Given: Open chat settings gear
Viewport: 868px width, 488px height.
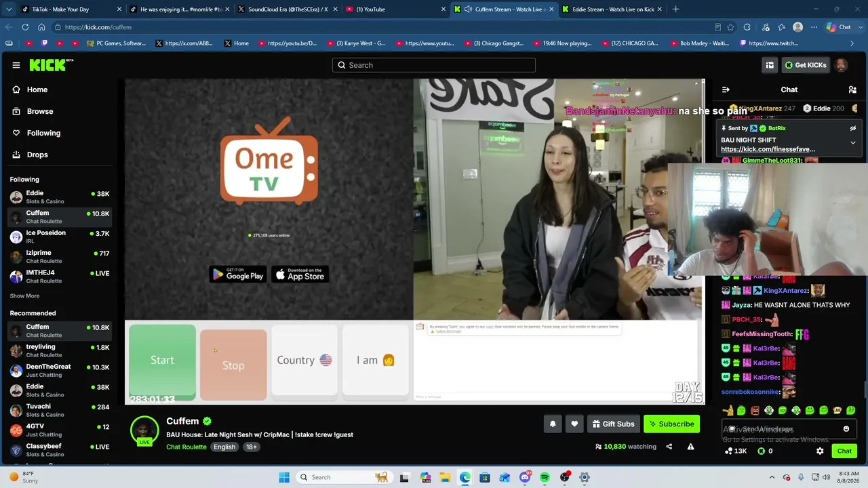Looking at the screenshot, I should point(820,451).
